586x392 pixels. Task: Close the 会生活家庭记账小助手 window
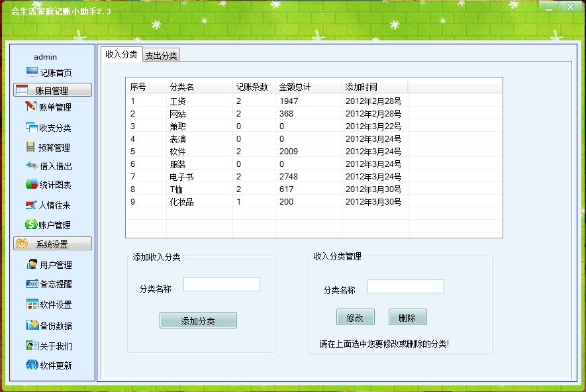click(x=570, y=7)
